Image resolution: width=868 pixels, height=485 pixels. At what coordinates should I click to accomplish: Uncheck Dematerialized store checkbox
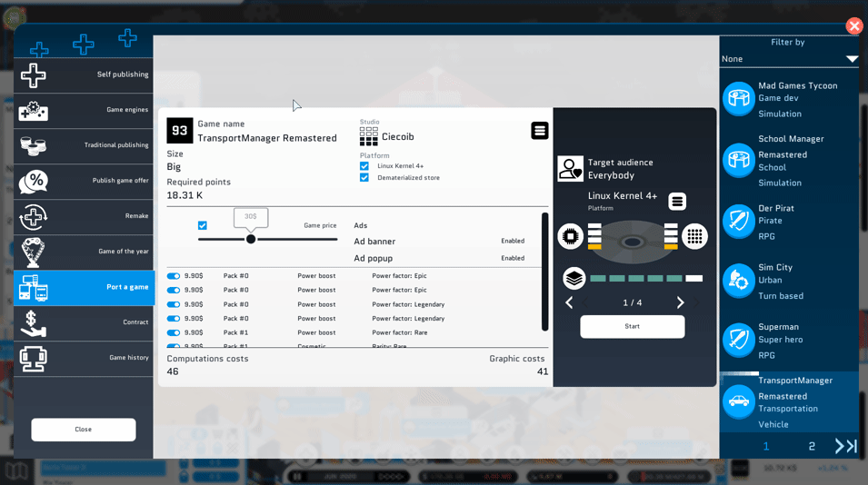(x=364, y=177)
